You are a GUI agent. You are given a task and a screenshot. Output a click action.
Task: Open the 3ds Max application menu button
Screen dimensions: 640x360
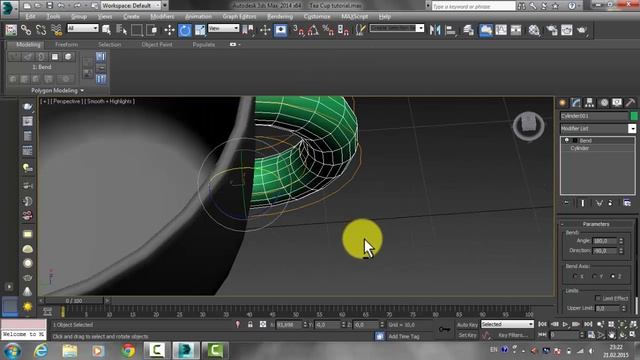(9, 8)
